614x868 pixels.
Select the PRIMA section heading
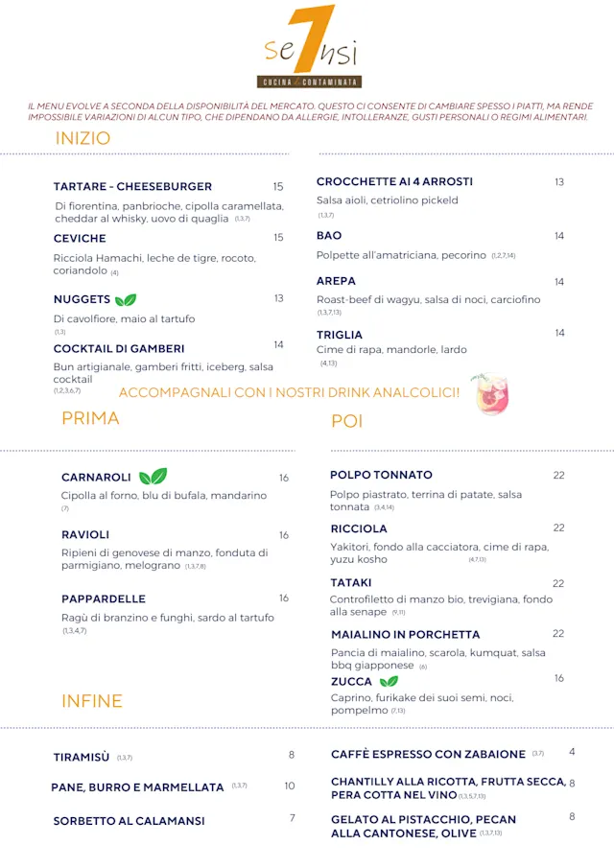(x=90, y=418)
